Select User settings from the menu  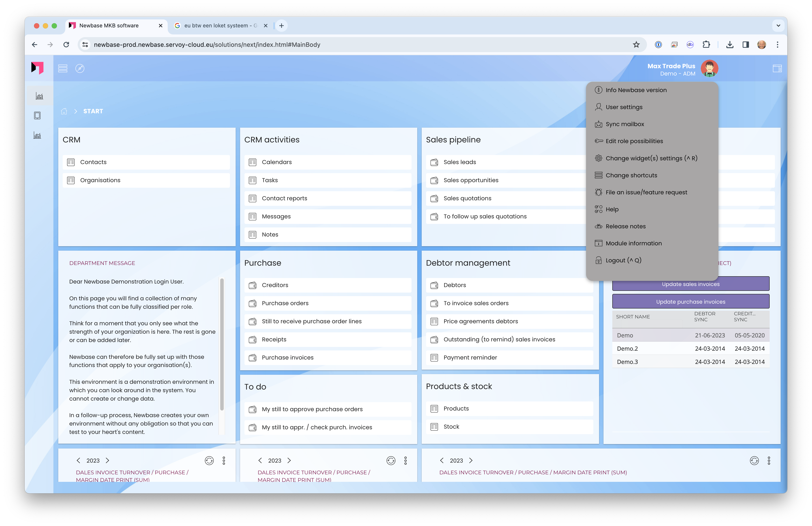pos(624,107)
